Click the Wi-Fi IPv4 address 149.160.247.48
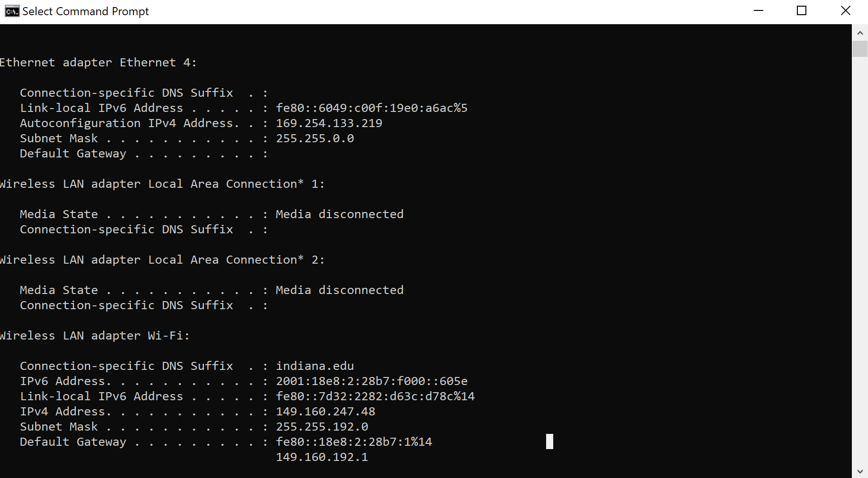Viewport: 868px width, 478px height. (x=325, y=412)
